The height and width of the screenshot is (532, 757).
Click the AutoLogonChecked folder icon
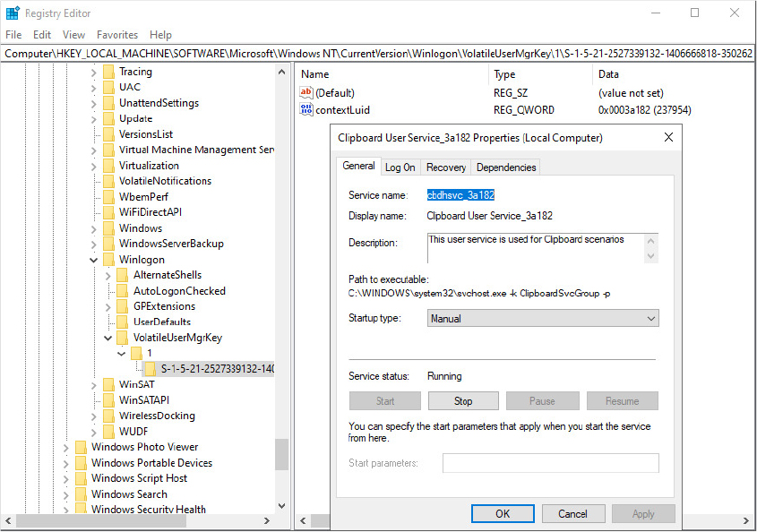click(x=123, y=291)
